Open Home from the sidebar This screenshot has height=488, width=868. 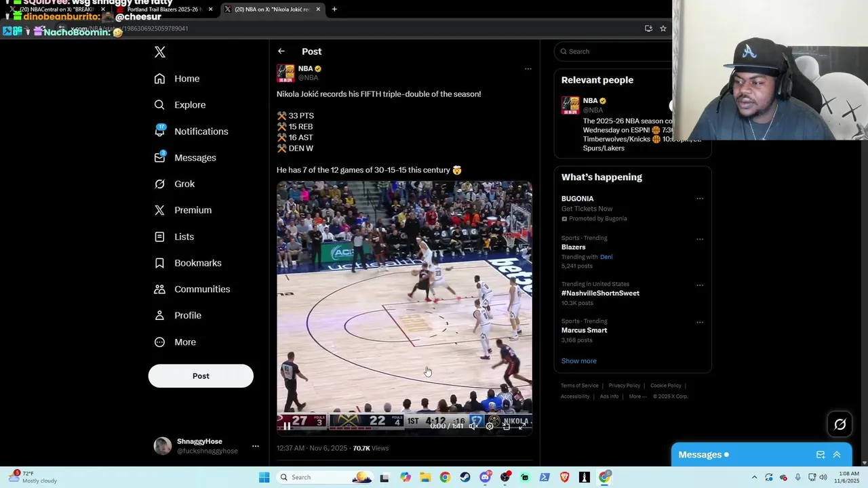[177, 79]
